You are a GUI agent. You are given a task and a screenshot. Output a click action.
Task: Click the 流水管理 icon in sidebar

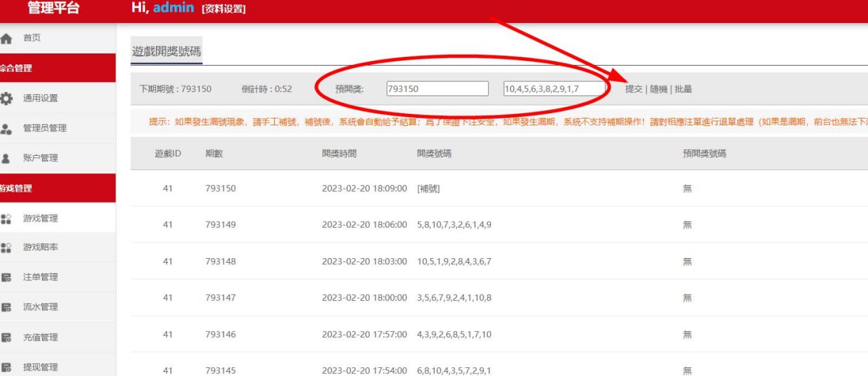pyautogui.click(x=7, y=307)
